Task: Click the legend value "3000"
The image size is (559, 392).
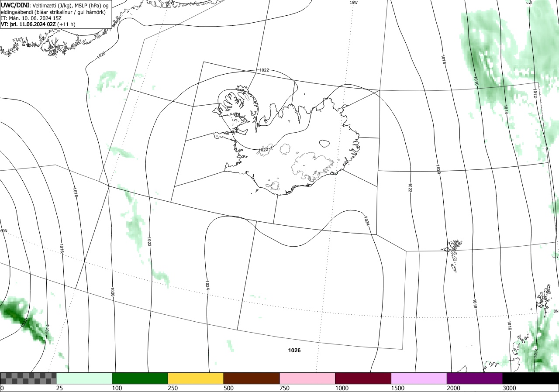Action: 509,388
